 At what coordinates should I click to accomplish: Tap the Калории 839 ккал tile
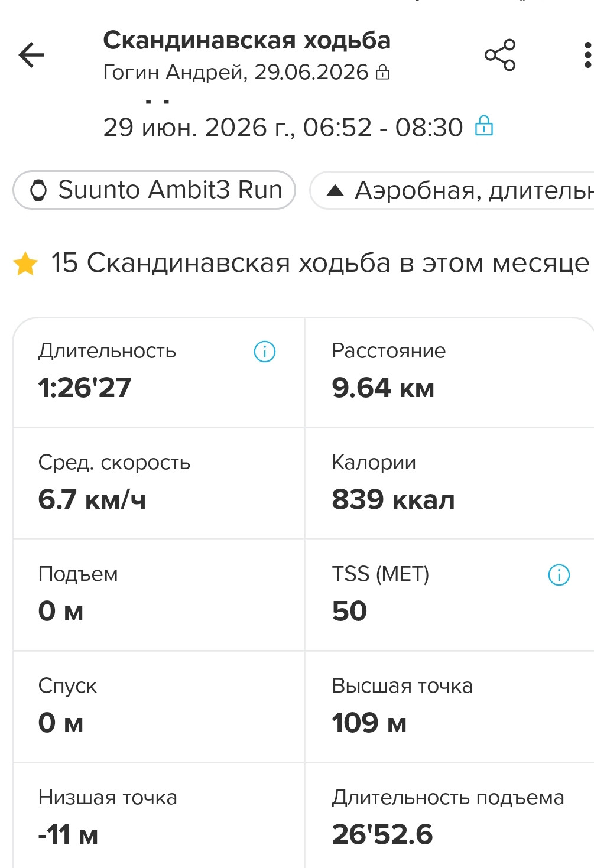coord(449,483)
